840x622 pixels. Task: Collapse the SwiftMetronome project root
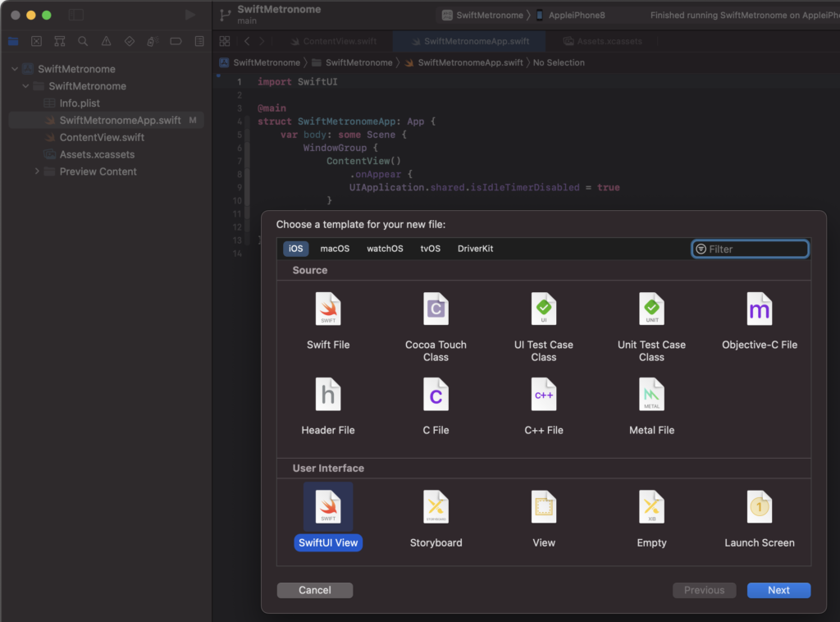point(15,69)
